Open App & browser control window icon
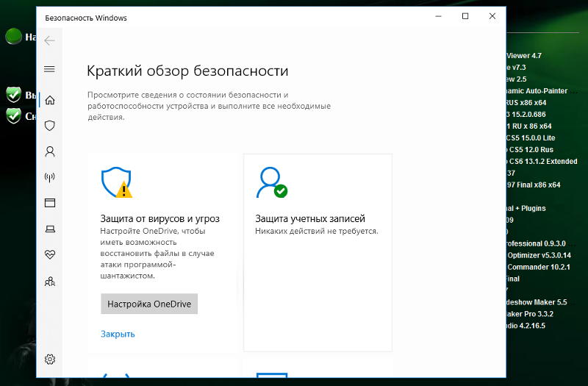The width and height of the screenshot is (588, 386). click(50, 203)
